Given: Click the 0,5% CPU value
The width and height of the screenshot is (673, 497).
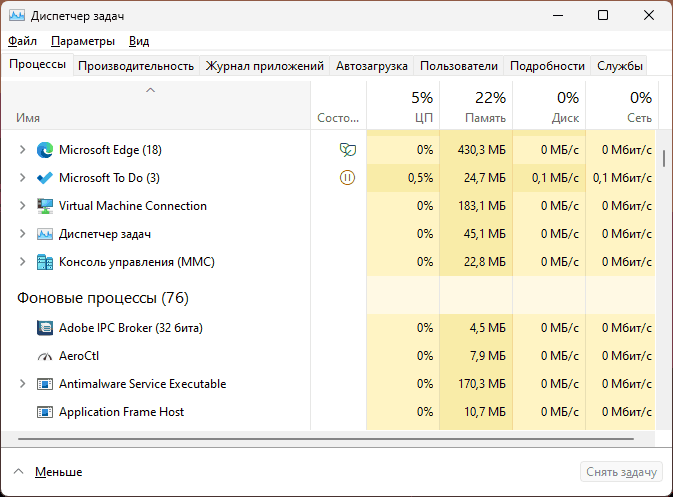Looking at the screenshot, I should 420,178.
